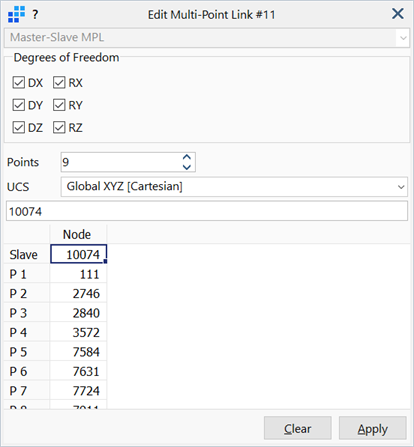Decrease Points value with down arrow

click(x=187, y=167)
